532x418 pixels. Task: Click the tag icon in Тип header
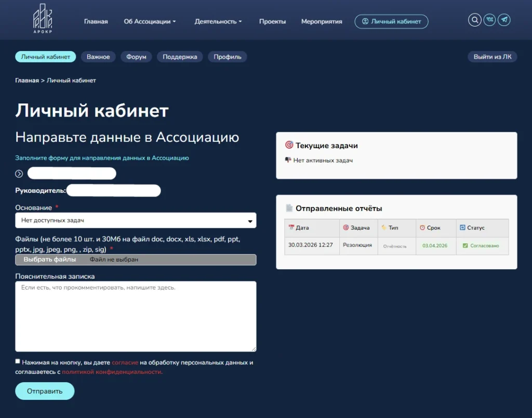point(384,228)
